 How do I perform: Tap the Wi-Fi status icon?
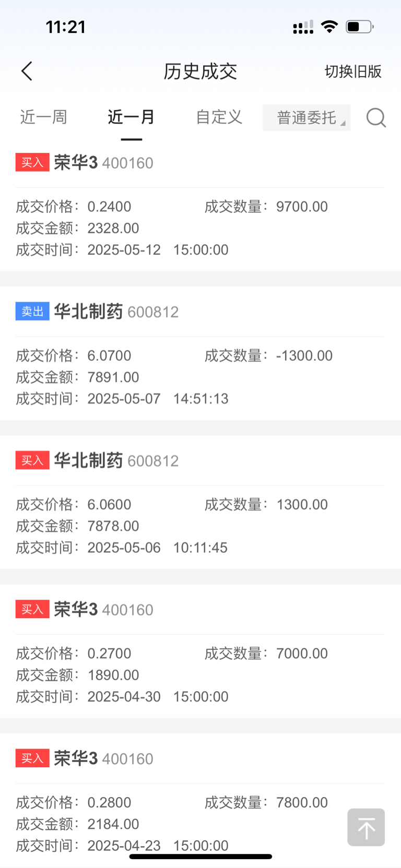[329, 27]
